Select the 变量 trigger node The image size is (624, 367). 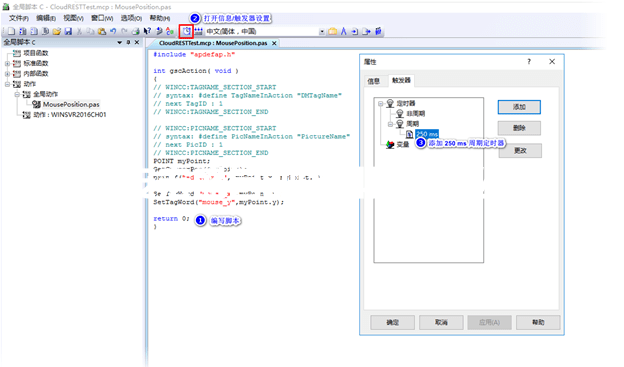403,144
